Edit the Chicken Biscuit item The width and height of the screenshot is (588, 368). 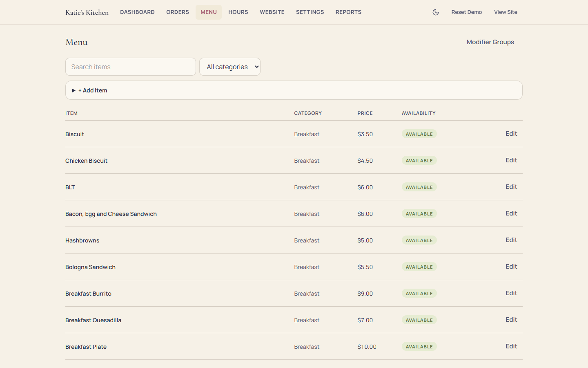click(511, 160)
